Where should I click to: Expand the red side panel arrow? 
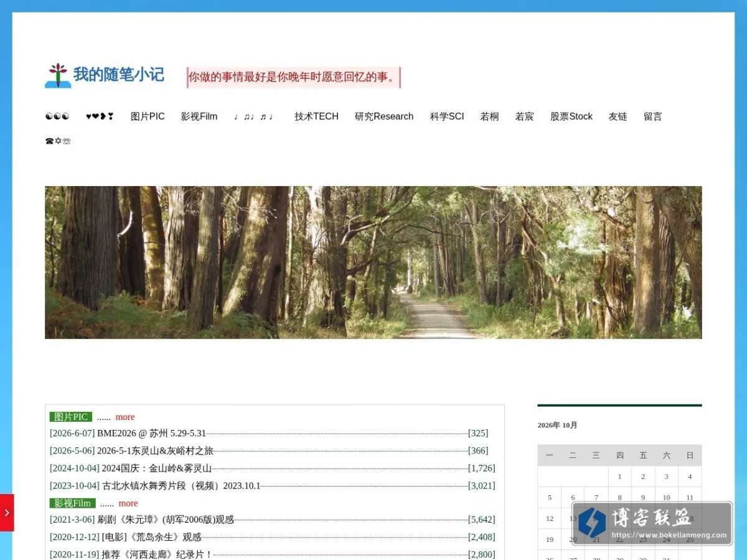coord(7,513)
